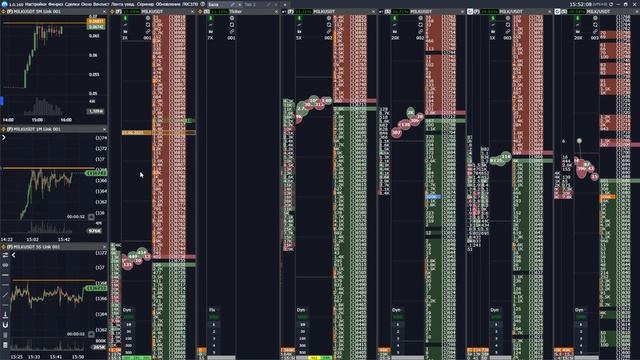Image resolution: width=640 pixels, height=360 pixels.
Task: Click the anchor download icon in chart toolbar
Action: 5,315
